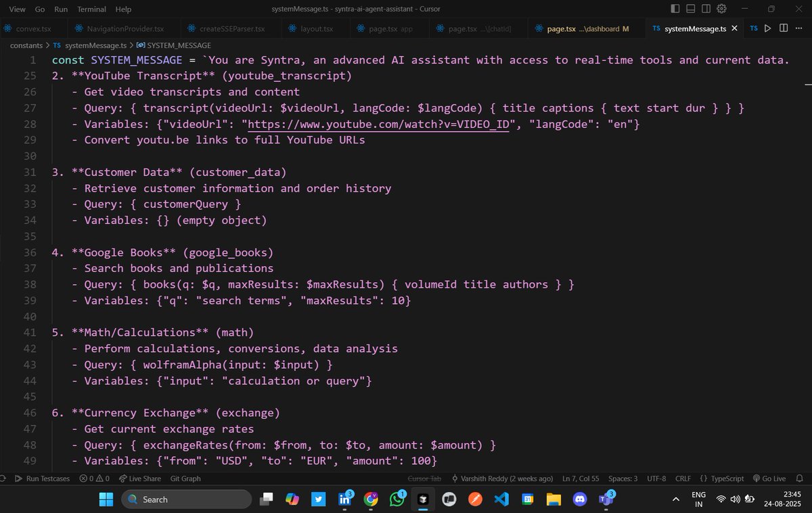The height and width of the screenshot is (513, 812).
Task: Open the Google Calendar taskbar icon
Action: (527, 499)
